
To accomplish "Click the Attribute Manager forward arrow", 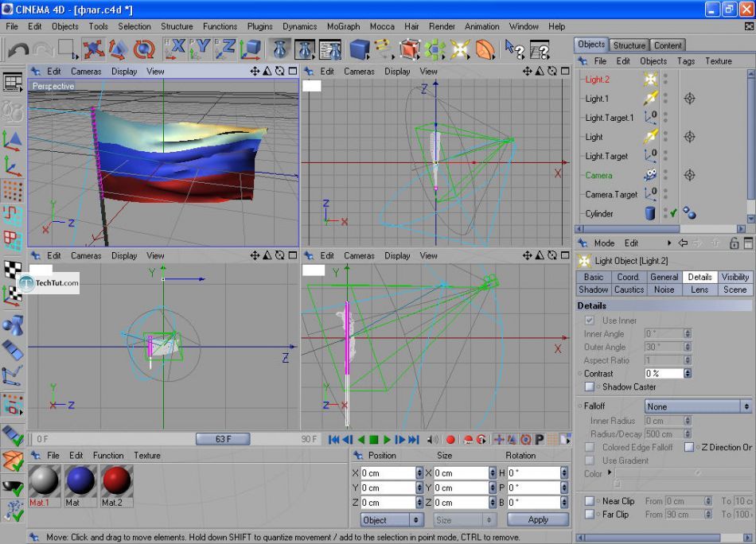I will [x=697, y=243].
